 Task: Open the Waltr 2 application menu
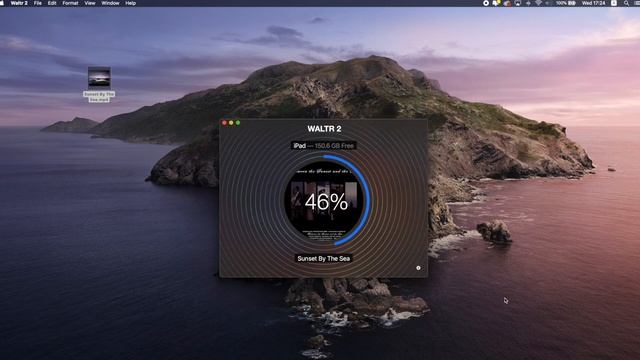(19, 3)
